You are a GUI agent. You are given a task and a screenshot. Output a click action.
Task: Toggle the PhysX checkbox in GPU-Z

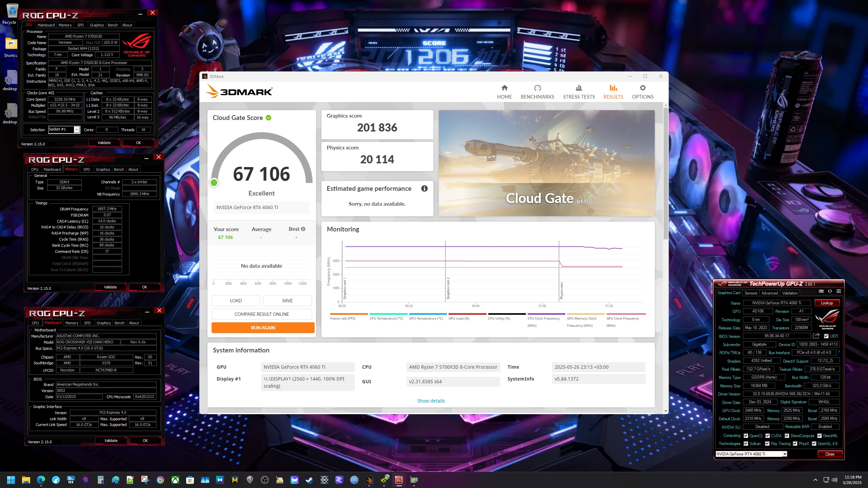point(795,444)
